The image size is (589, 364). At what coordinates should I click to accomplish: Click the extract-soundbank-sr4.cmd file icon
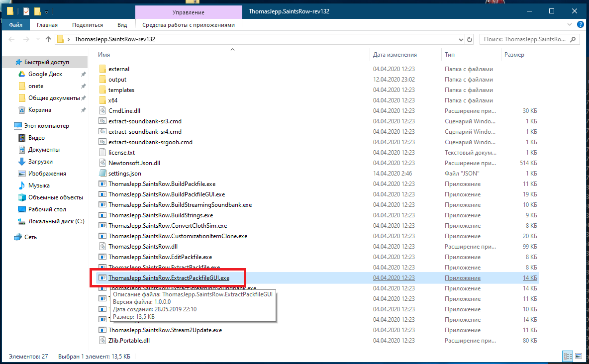pyautogui.click(x=102, y=131)
